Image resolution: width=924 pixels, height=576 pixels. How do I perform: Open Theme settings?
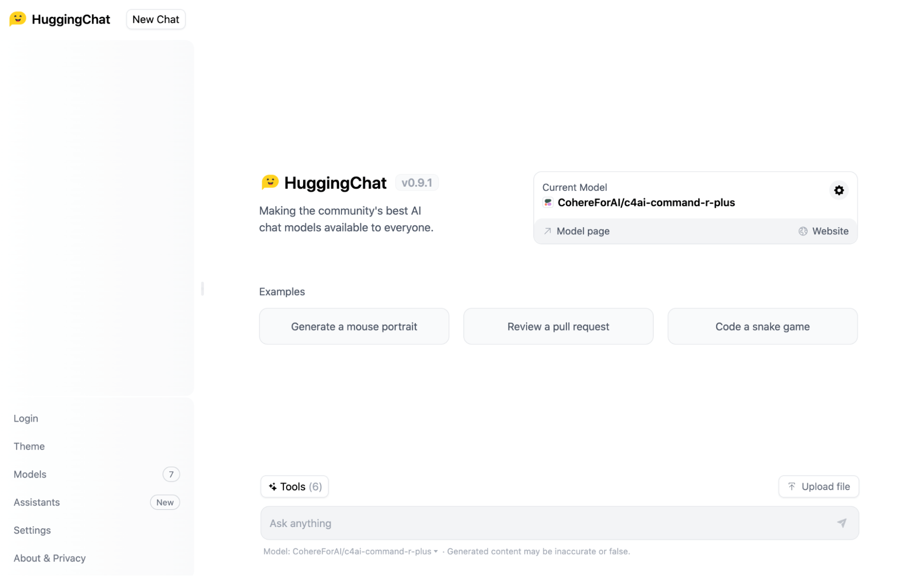tap(29, 446)
